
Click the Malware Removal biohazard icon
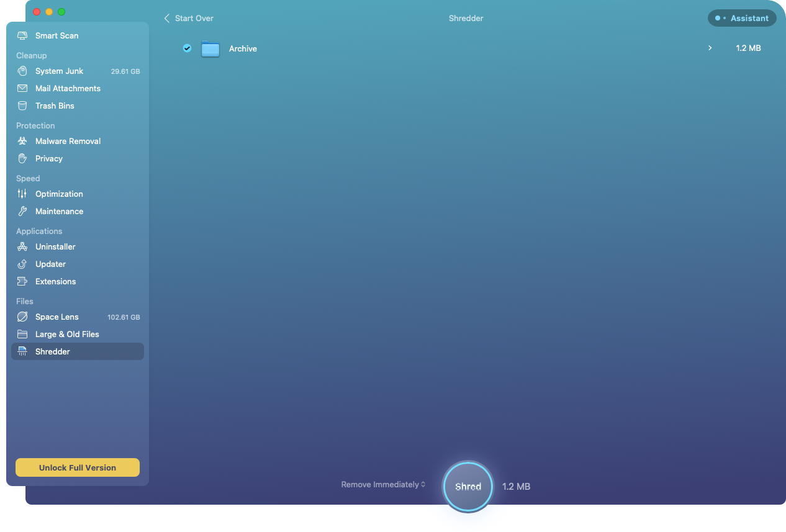coord(22,141)
